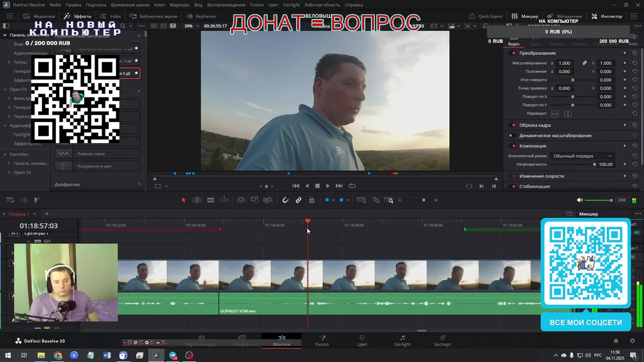Add a blue marker on timeline
Viewport: 644px width, 362px height.
point(341,200)
